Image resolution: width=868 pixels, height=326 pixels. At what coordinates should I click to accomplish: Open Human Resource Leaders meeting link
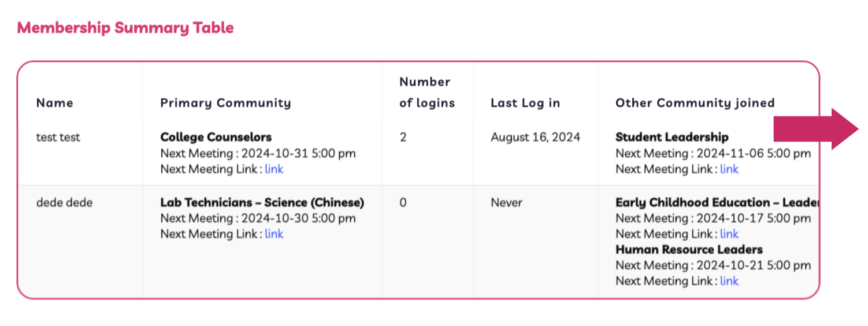(x=729, y=281)
